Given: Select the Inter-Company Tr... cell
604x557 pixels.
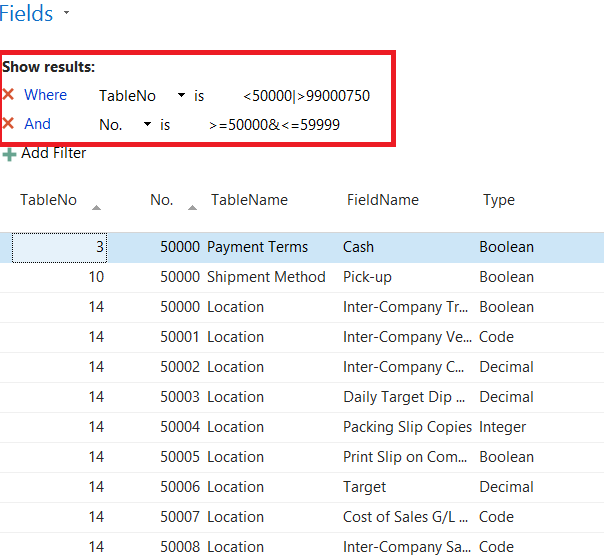Looking at the screenshot, I should point(405,307).
